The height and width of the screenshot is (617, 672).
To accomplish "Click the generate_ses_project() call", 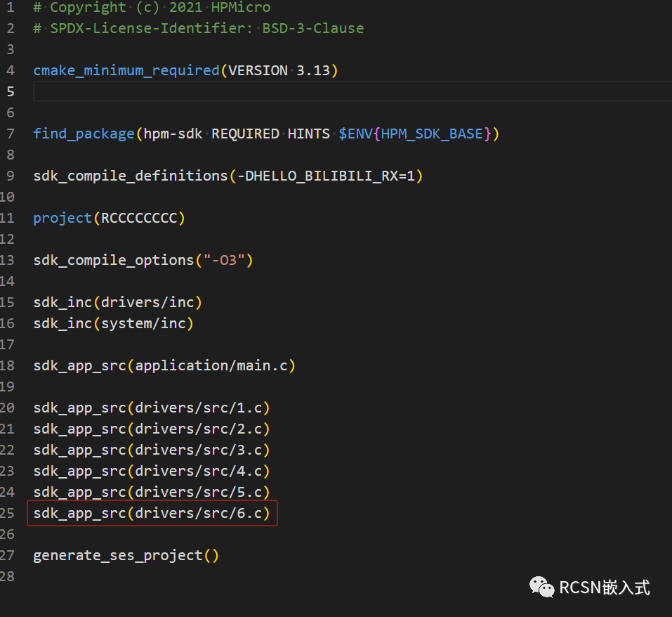I will pyautogui.click(x=126, y=555).
